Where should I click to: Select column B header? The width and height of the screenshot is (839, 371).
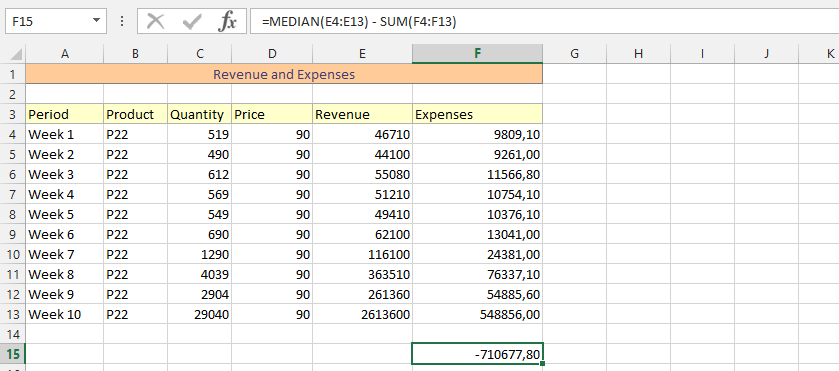135,54
